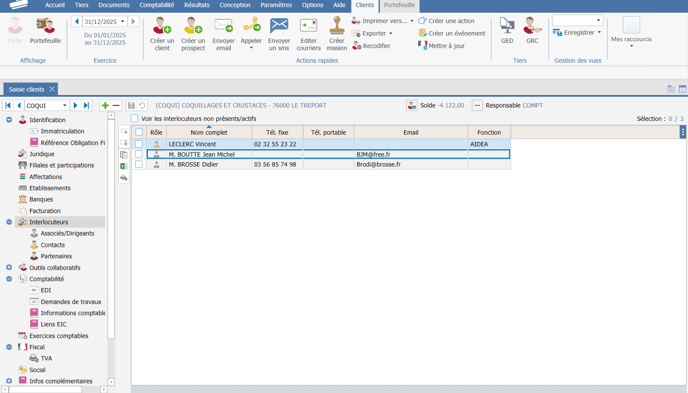Open the Accueil menu

tap(55, 5)
